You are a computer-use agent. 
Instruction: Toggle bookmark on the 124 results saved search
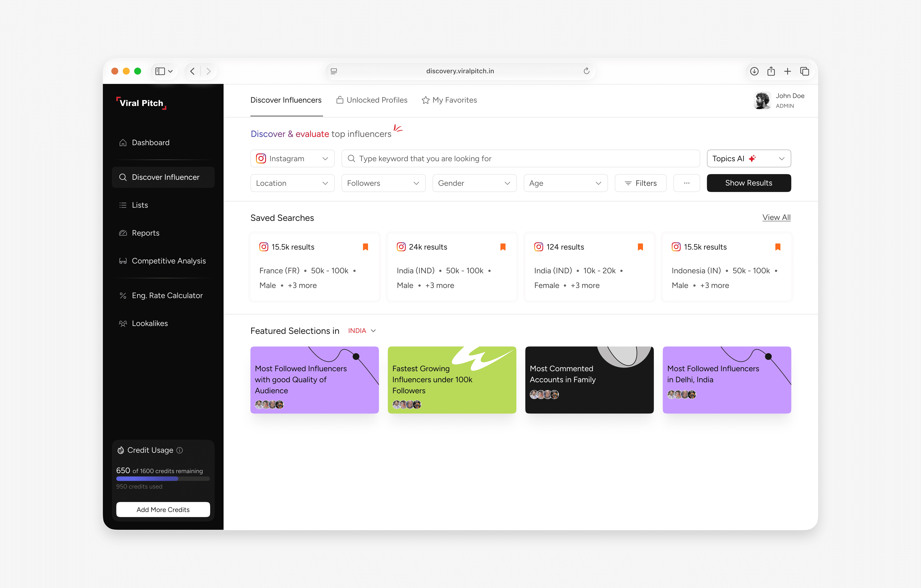640,247
